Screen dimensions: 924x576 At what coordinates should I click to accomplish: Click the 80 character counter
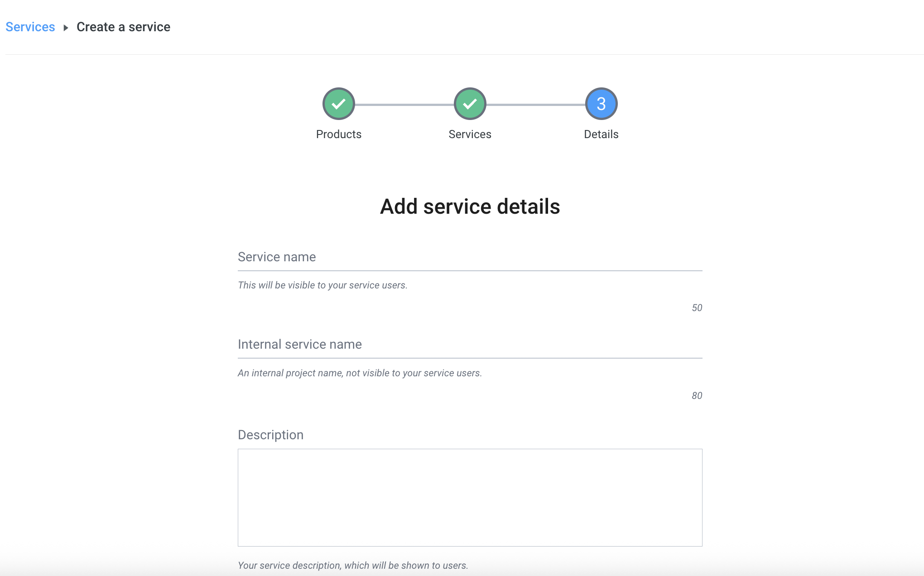click(x=697, y=396)
